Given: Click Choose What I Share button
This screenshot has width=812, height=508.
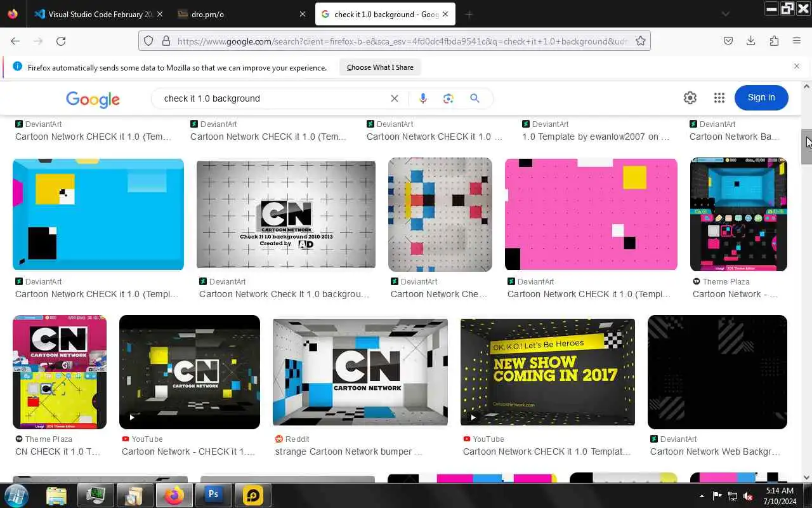Looking at the screenshot, I should tap(380, 67).
